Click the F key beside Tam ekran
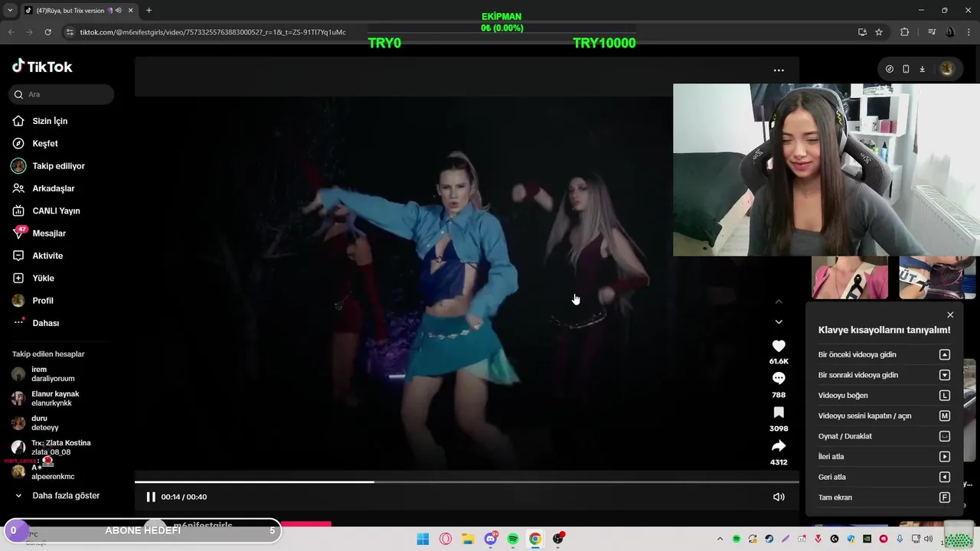Image resolution: width=980 pixels, height=551 pixels. [945, 497]
